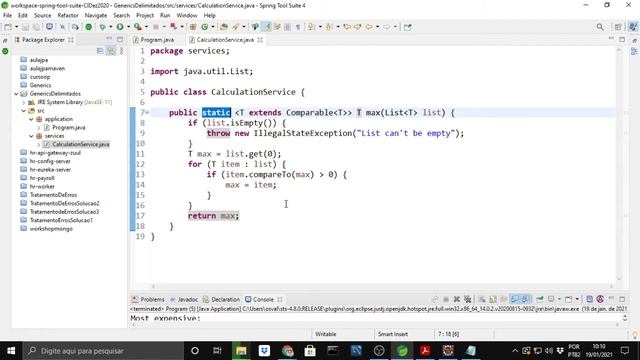Expand the Program.java tree node arrow
The image size is (640, 360).
coord(39,128)
